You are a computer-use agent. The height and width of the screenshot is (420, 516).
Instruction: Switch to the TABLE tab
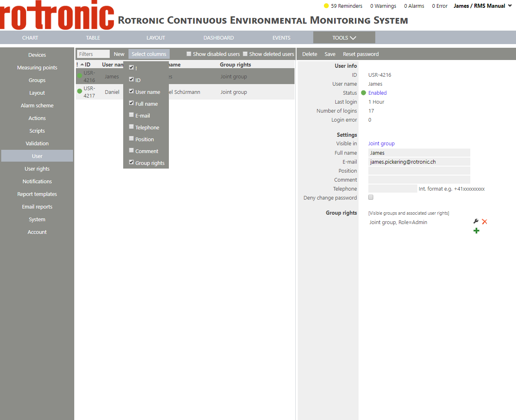[x=93, y=38]
